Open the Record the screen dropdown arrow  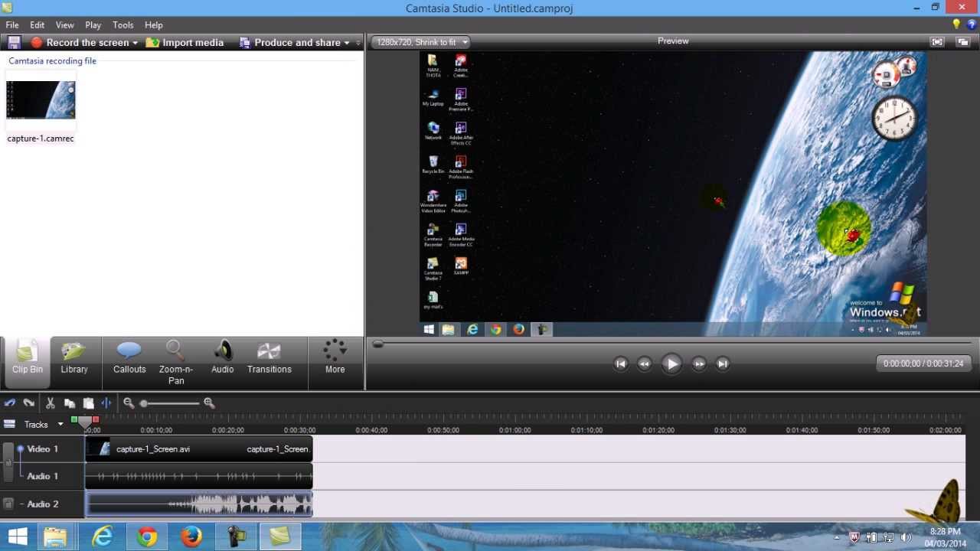pos(136,43)
